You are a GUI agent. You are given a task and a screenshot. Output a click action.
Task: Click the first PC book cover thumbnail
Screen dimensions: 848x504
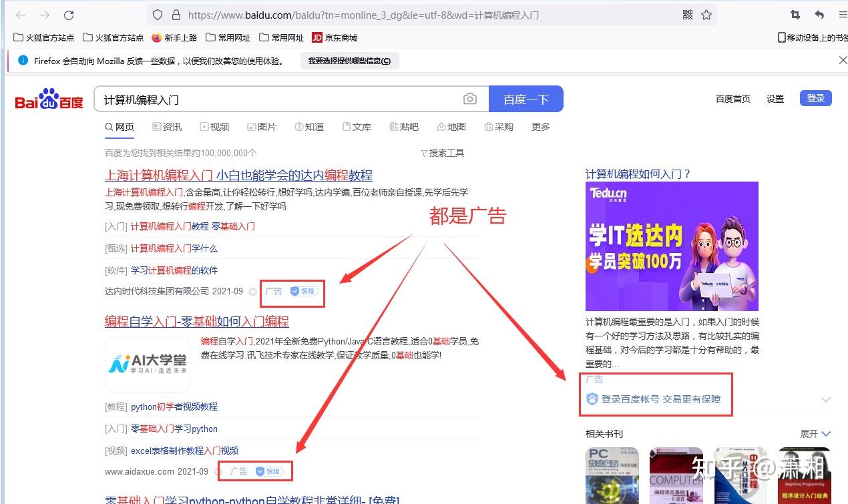coord(612,475)
